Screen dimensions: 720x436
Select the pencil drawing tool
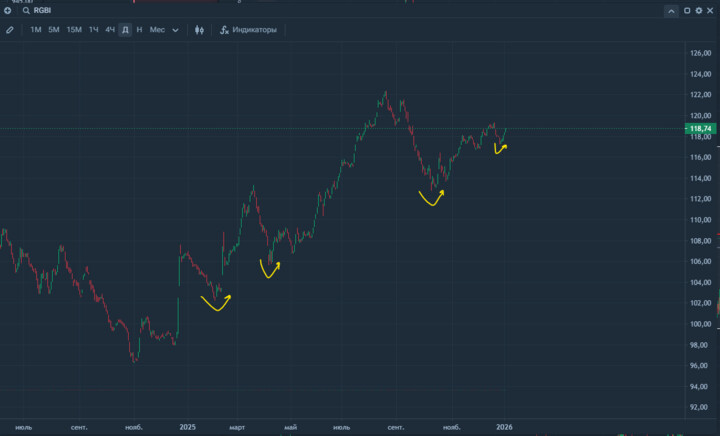pos(10,30)
